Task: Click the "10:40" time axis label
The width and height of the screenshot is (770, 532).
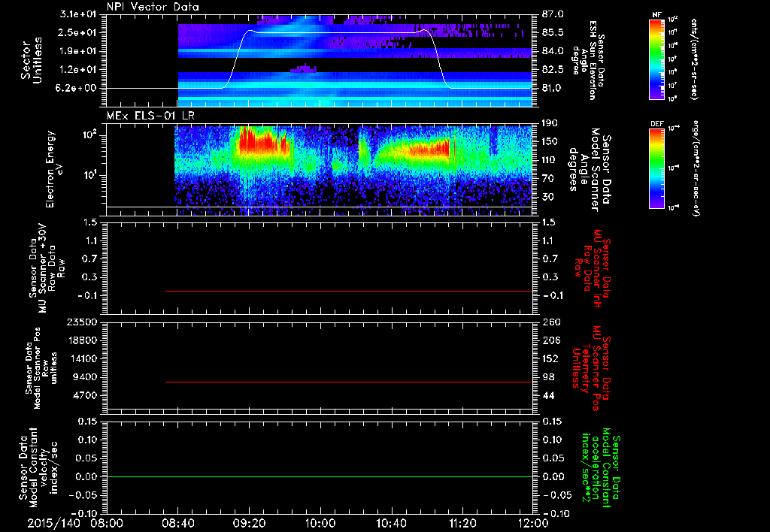Action: (x=391, y=523)
